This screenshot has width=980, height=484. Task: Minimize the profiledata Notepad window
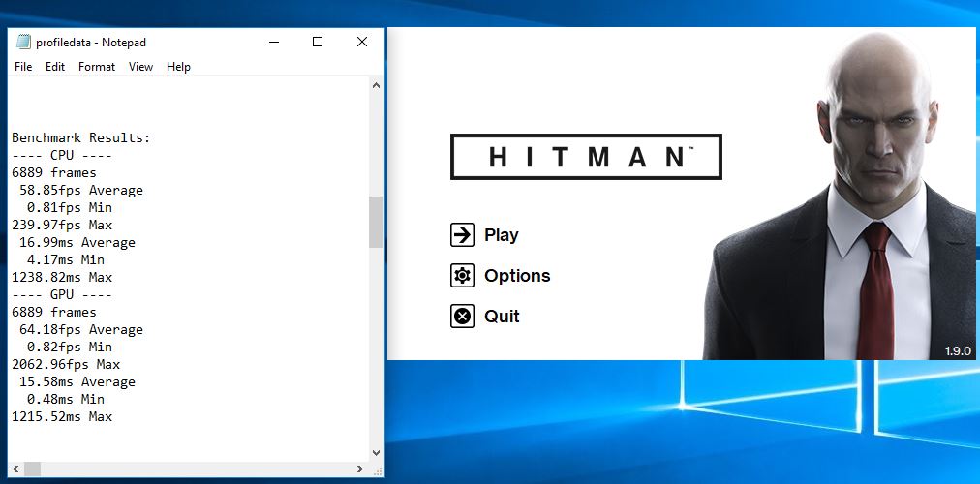274,42
